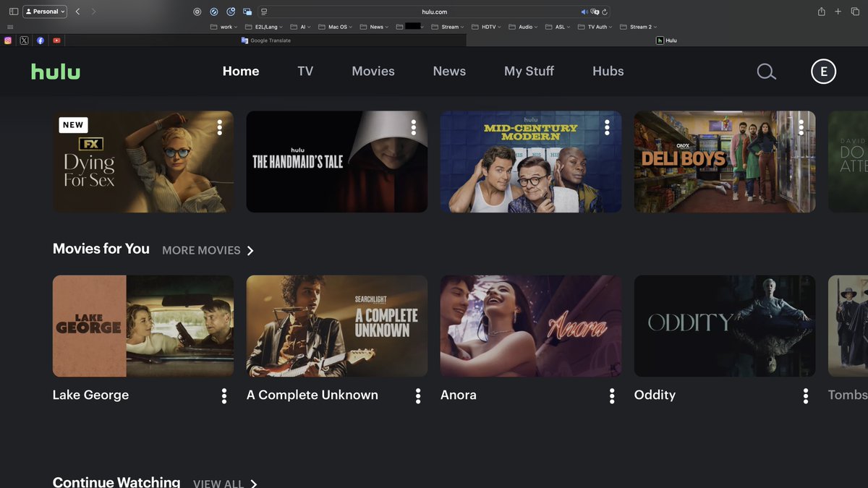The image size is (868, 488).
Task: Toggle the Safari sidebar icon
Action: [x=13, y=12]
